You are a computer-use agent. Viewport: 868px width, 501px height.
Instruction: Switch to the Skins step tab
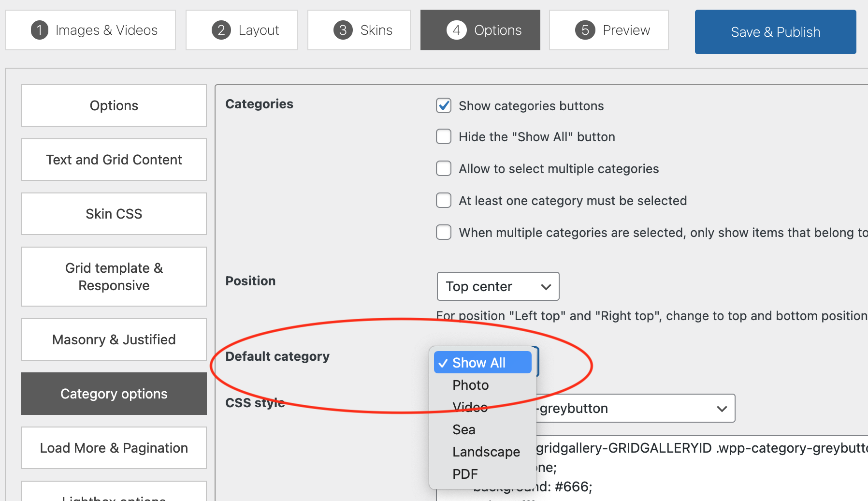359,30
